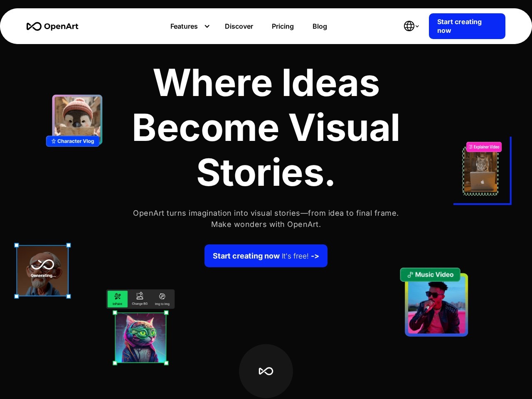The width and height of the screenshot is (532, 399).
Task: Select the Change BG tool icon
Action: click(x=140, y=298)
